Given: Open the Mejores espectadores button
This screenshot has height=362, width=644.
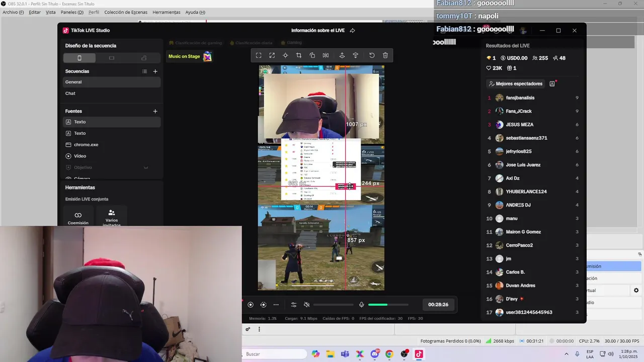Looking at the screenshot, I should click(x=516, y=83).
